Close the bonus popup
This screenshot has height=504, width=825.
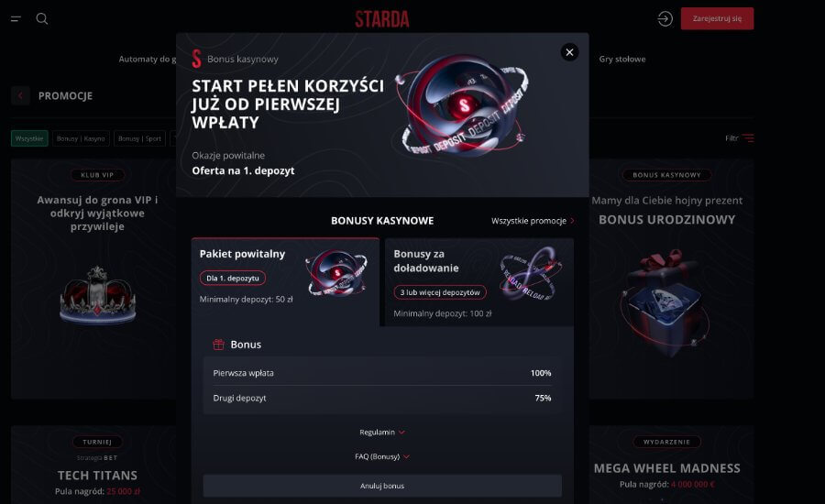(569, 52)
